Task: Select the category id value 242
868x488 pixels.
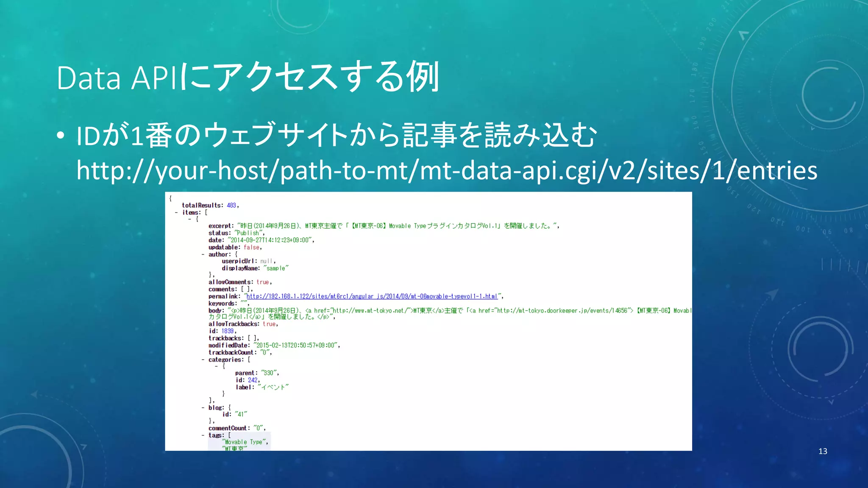Action: pyautogui.click(x=253, y=380)
